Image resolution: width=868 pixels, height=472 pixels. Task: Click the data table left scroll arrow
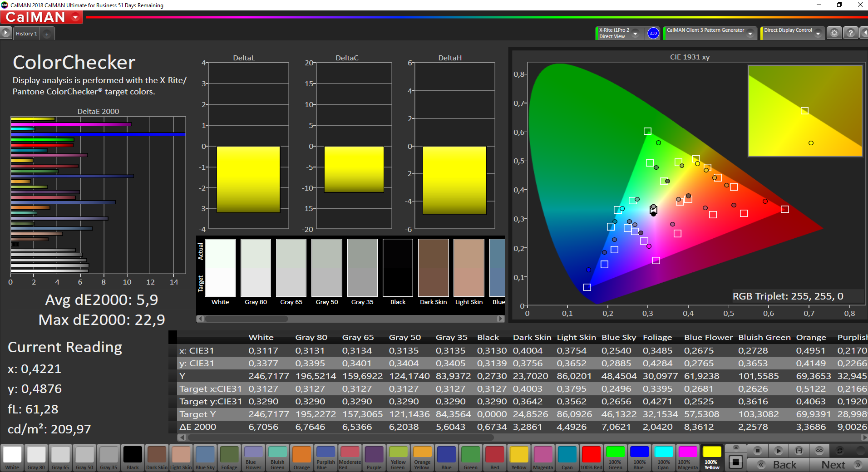click(x=182, y=438)
